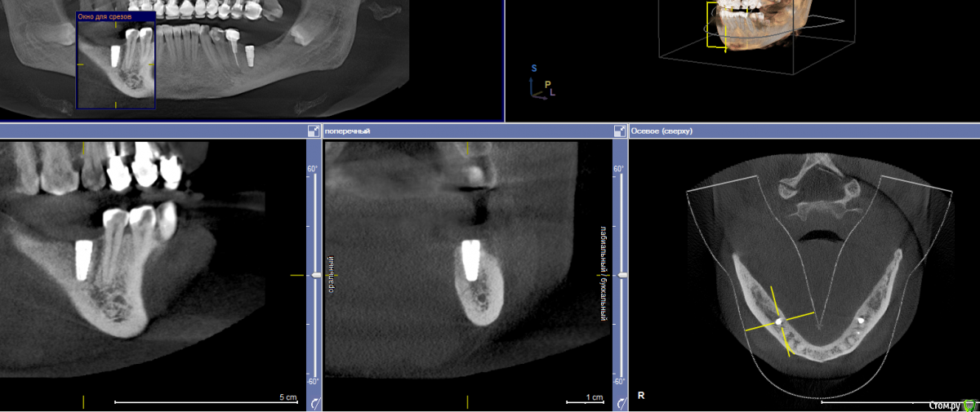Click the 1 cm scale bar
980x412 pixels.
click(x=586, y=401)
